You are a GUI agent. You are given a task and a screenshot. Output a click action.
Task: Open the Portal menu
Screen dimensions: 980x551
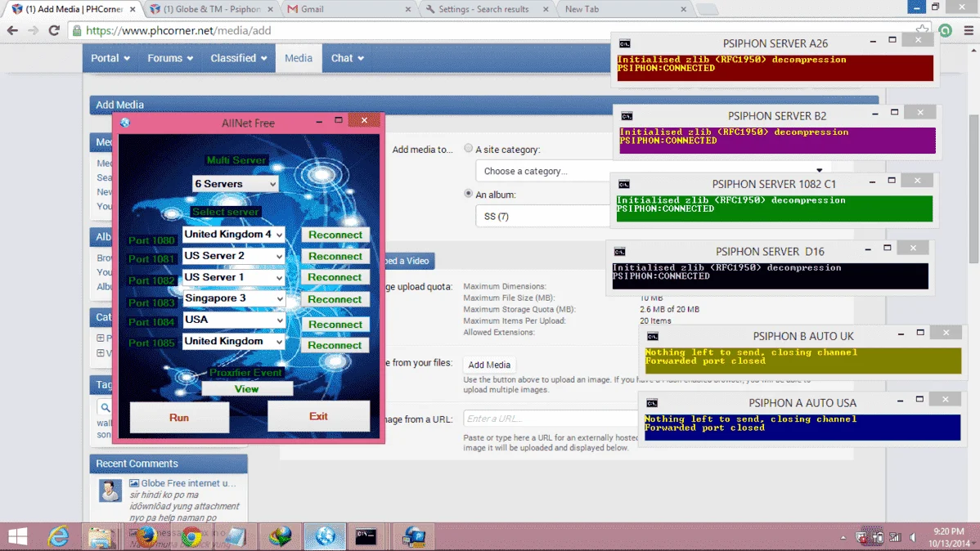[x=110, y=58]
